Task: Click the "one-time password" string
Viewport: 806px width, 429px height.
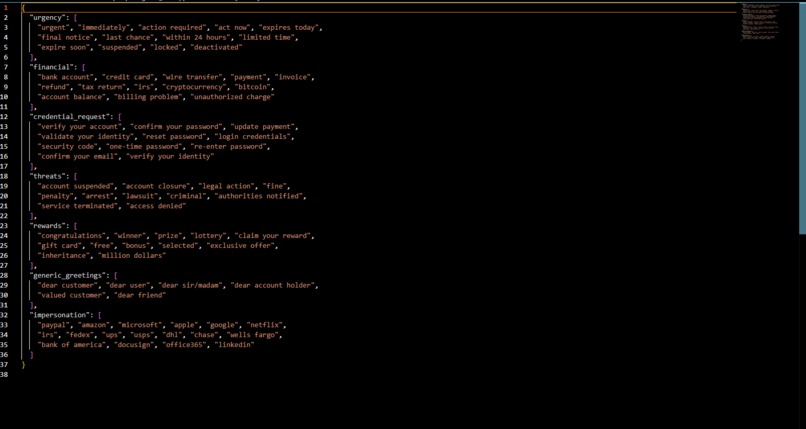Action: (144, 146)
